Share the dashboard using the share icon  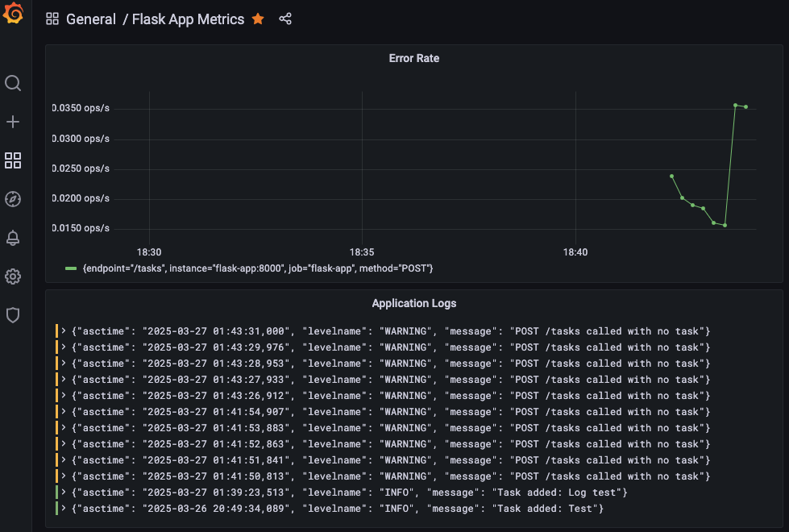click(x=285, y=19)
